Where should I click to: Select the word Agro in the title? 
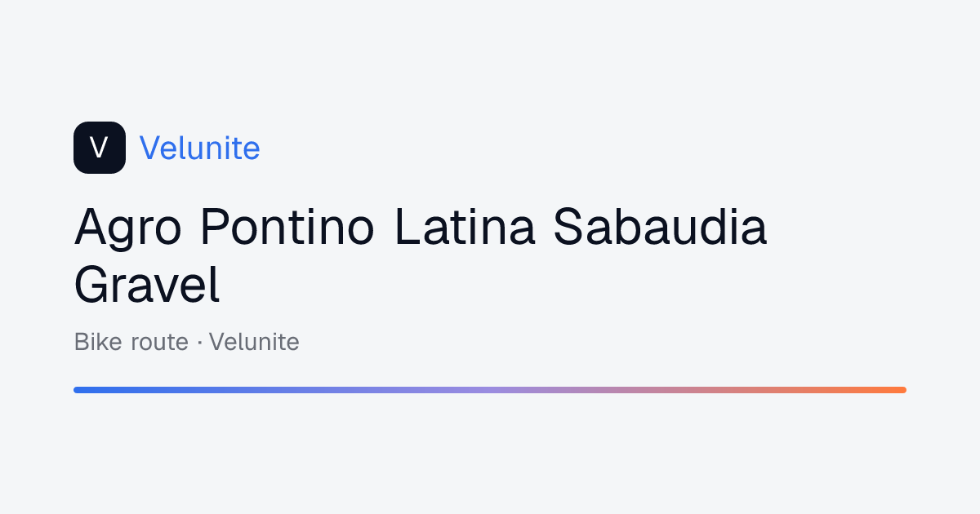(x=128, y=228)
